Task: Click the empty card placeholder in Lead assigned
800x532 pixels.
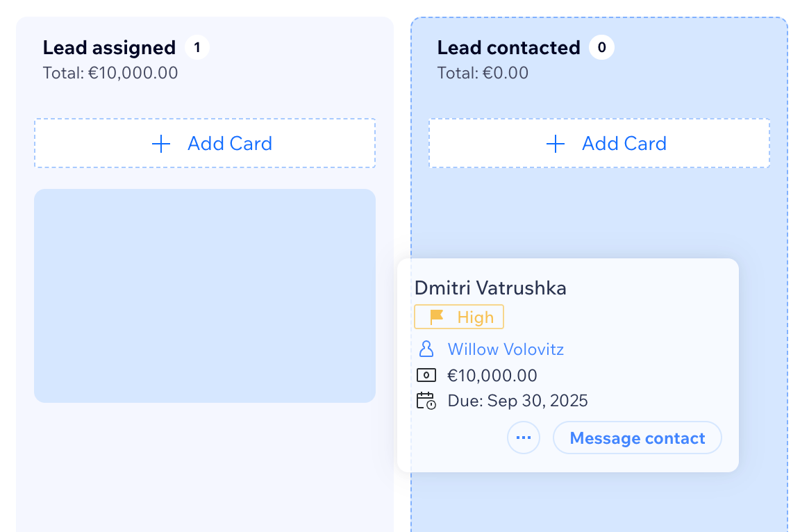Action: tap(205, 295)
